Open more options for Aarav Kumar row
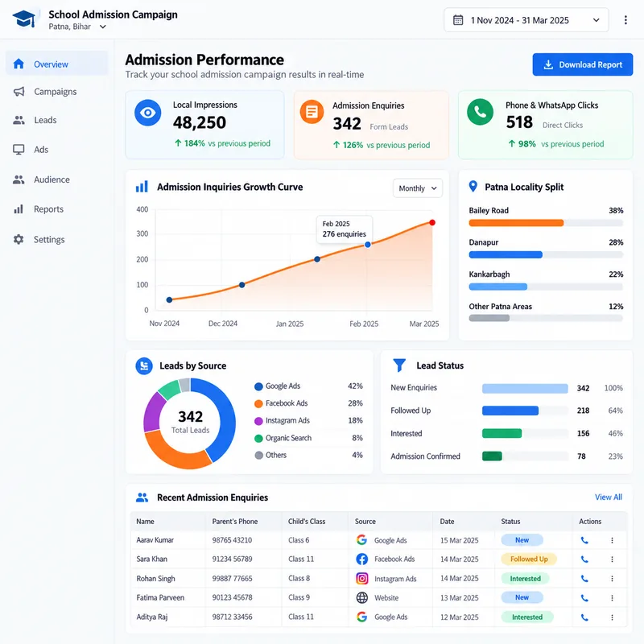644x644 pixels. [612, 540]
